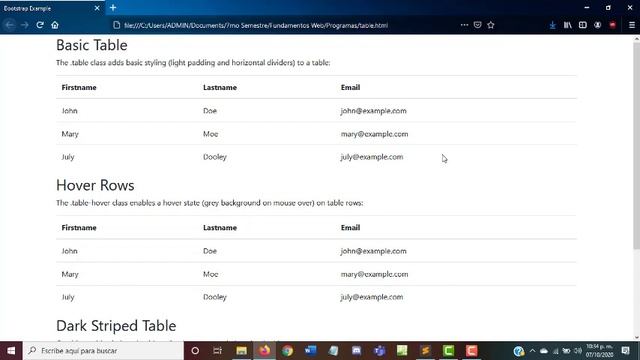Open page actions three-dot menu in address bar
This screenshot has width=640, height=360.
(x=464, y=25)
